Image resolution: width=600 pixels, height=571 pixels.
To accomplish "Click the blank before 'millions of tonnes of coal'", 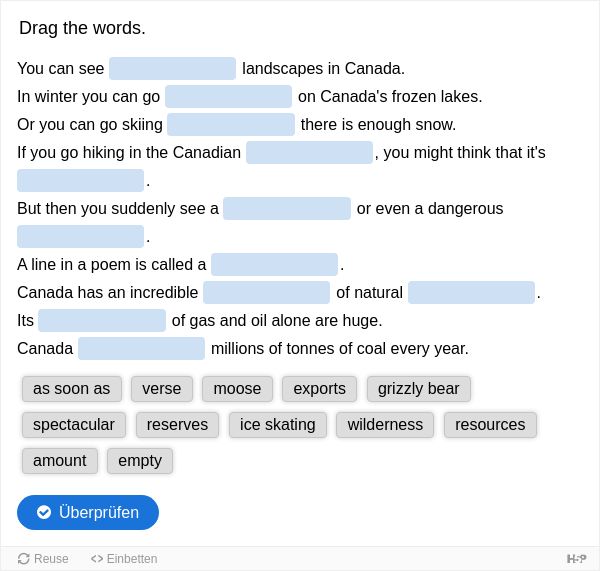I will 142,348.
